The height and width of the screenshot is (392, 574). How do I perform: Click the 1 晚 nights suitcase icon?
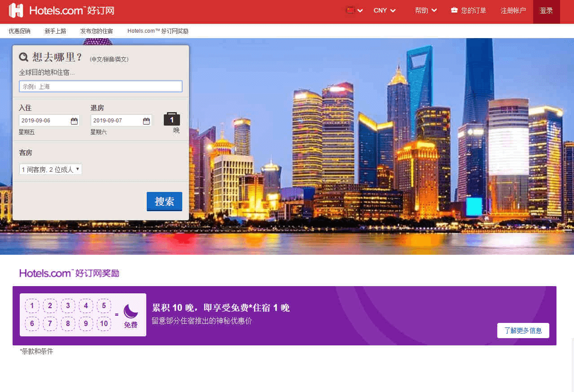(172, 119)
